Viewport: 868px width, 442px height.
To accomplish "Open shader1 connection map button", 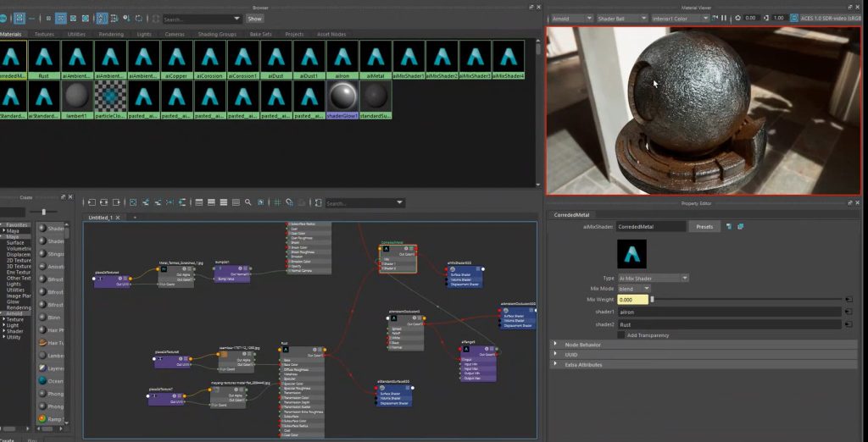I will [x=849, y=312].
